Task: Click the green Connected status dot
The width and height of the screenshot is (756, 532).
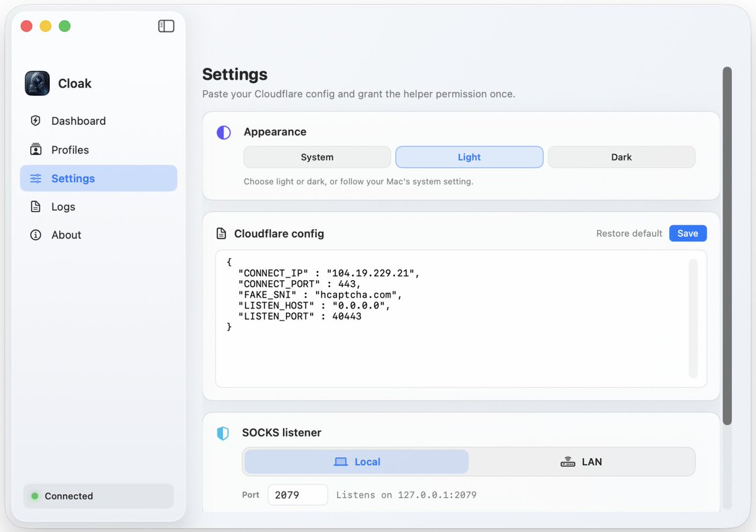Action: pos(35,496)
